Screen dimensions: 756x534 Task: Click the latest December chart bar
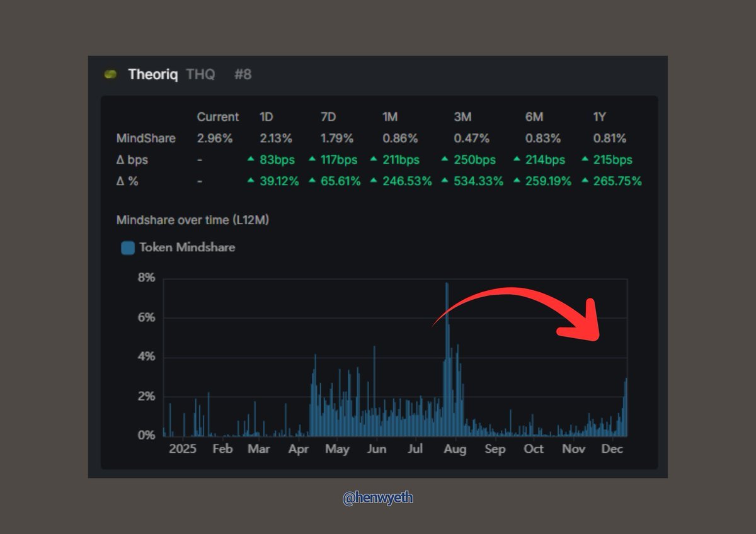tap(626, 407)
